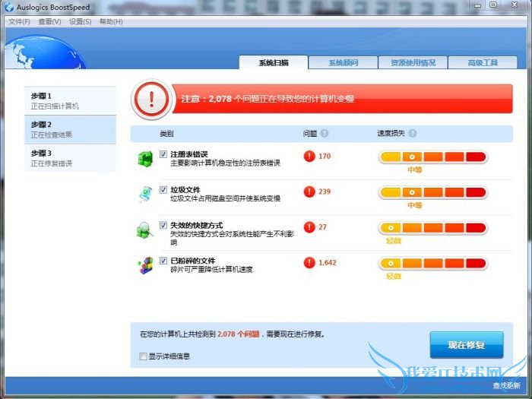Click the red alert icon beside 239

click(x=309, y=192)
